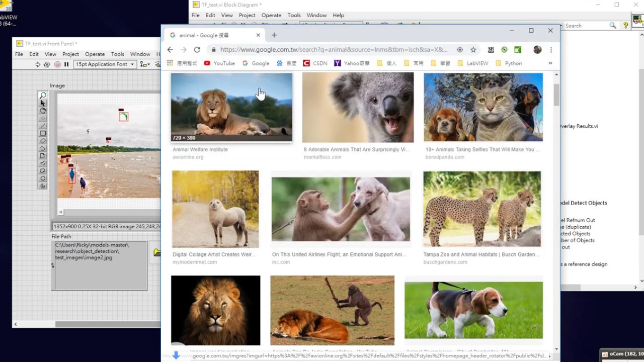This screenshot has width=644, height=362.
Task: Open the 學習 bookmark folder
Action: coord(440,63)
